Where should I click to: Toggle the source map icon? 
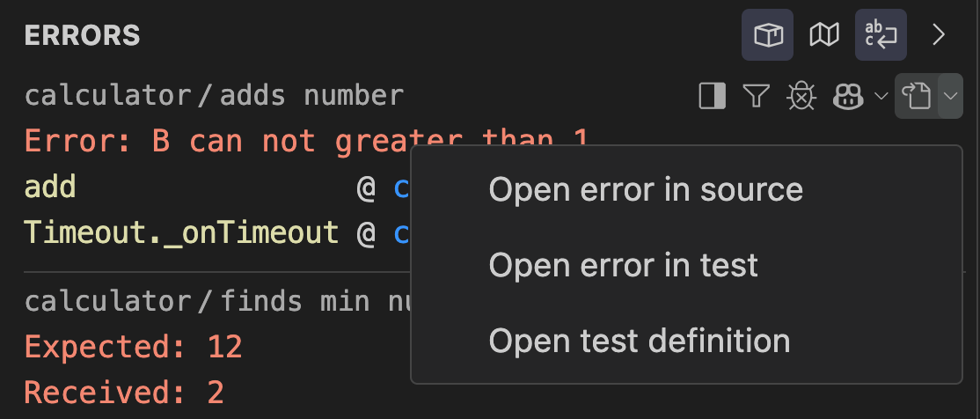pos(824,35)
